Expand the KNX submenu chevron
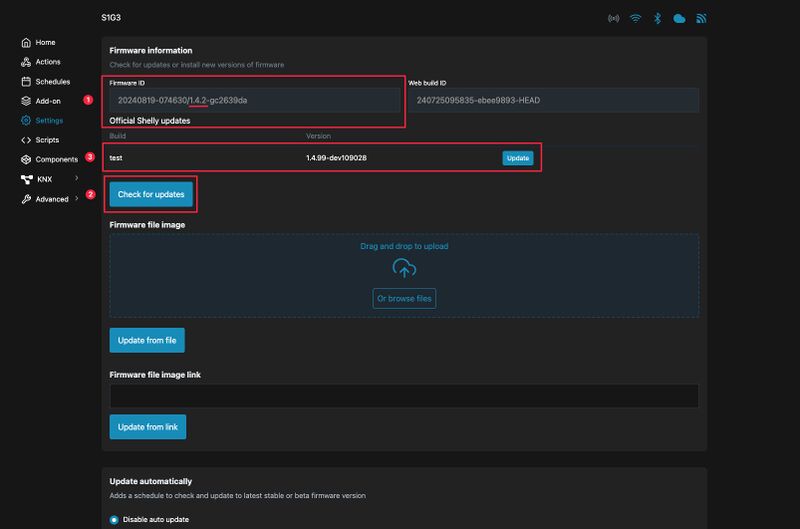The image size is (800, 529). pyautogui.click(x=77, y=179)
